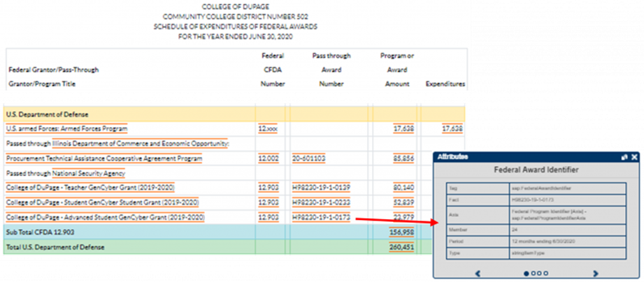Go to previous attributes page arrow

click(478, 274)
